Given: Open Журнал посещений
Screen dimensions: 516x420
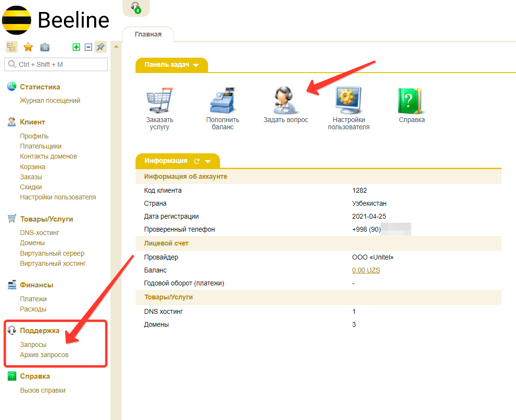Looking at the screenshot, I should point(50,100).
